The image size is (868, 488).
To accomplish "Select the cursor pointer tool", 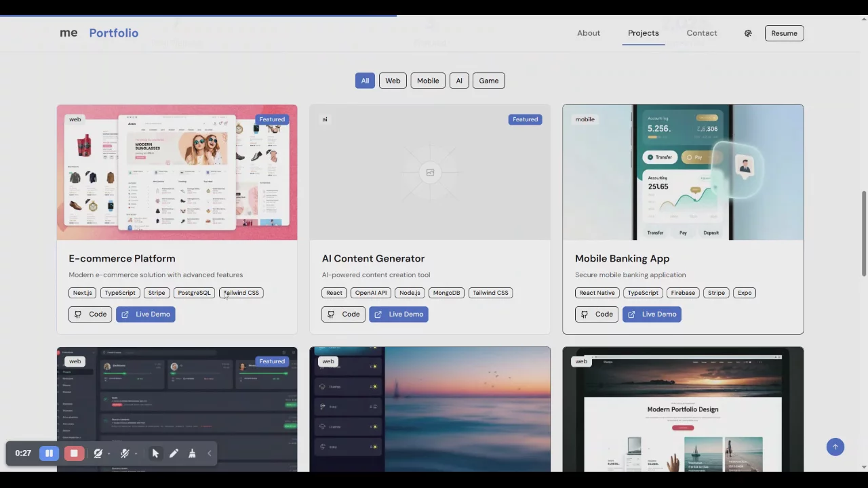I will click(x=155, y=453).
